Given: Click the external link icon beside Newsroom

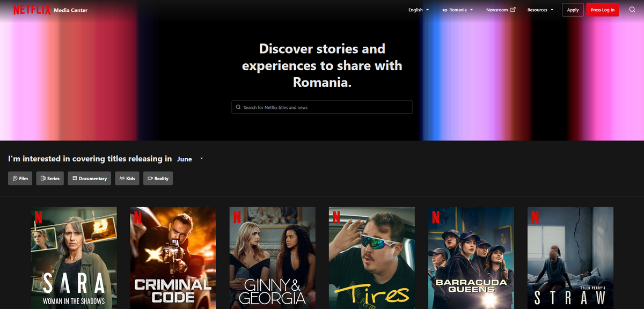Looking at the screenshot, I should point(513,10).
